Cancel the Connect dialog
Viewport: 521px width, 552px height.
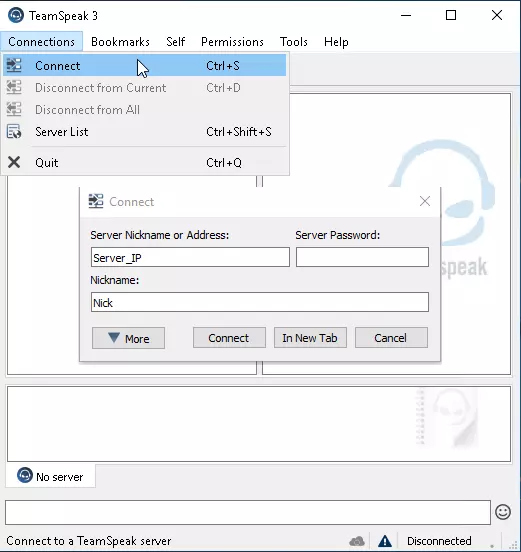tap(391, 338)
